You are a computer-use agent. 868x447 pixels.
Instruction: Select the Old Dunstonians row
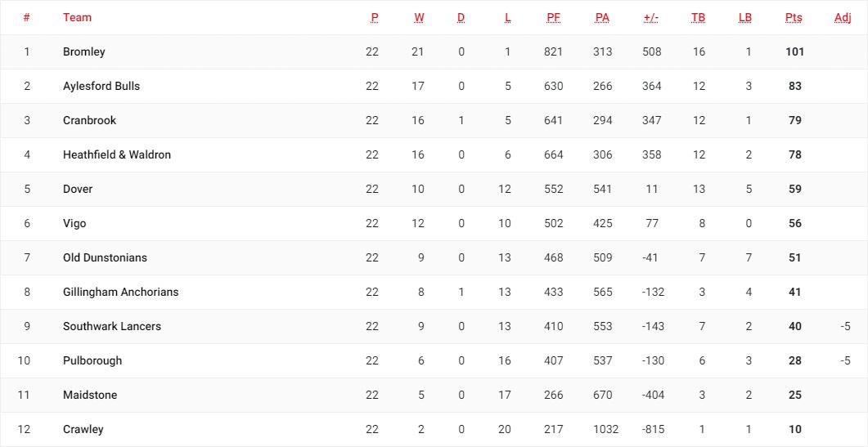click(434, 257)
